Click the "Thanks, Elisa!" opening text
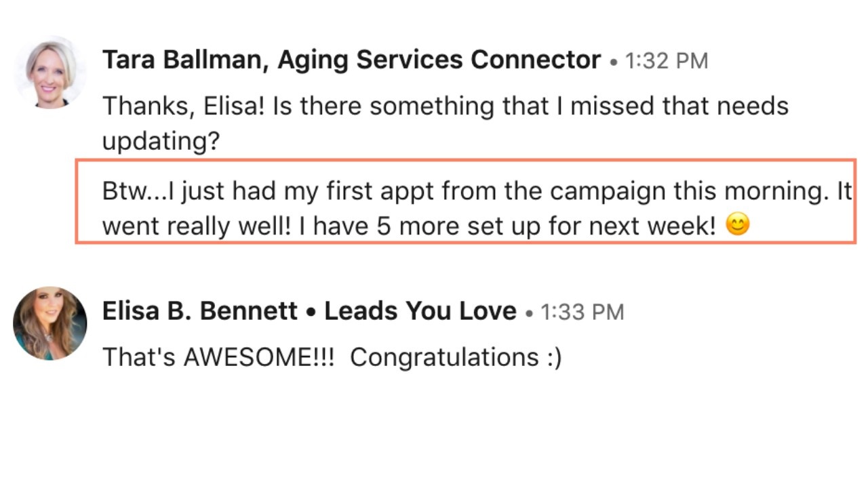Screen dimensions: 868x488 coord(183,106)
